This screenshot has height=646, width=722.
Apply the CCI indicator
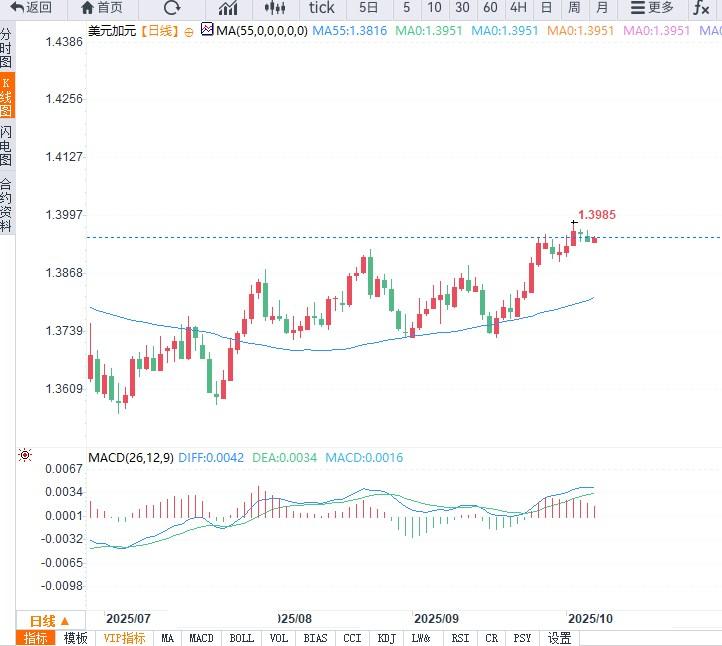pos(352,638)
